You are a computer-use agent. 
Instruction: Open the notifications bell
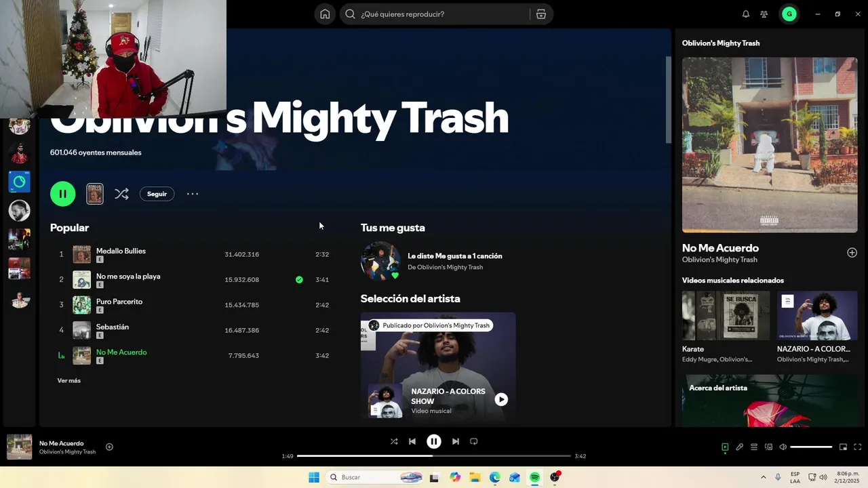tap(746, 14)
